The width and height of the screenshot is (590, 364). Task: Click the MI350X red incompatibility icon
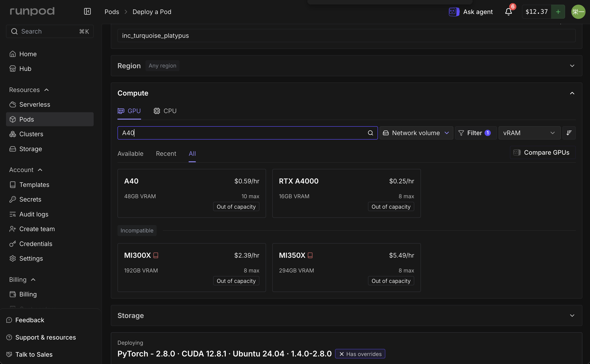click(310, 255)
